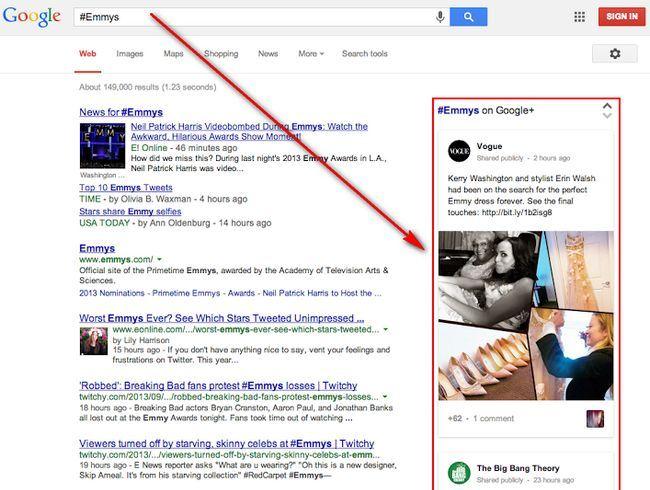Click 'by Lily Harrison' author text

pyautogui.click(x=141, y=340)
